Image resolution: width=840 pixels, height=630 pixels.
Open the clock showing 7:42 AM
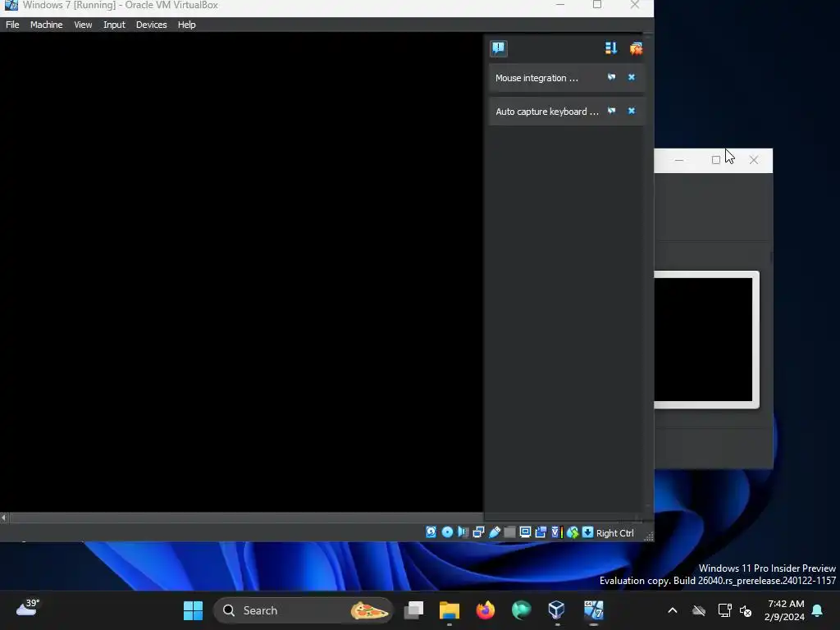click(785, 610)
